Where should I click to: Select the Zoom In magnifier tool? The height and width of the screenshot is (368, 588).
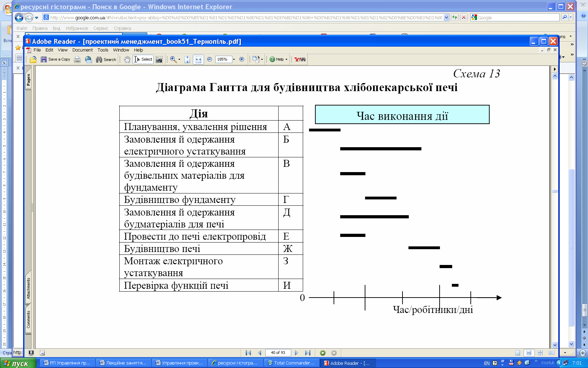173,59
